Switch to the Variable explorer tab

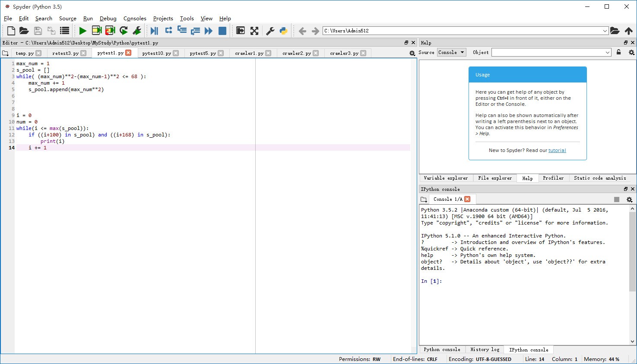tap(446, 178)
